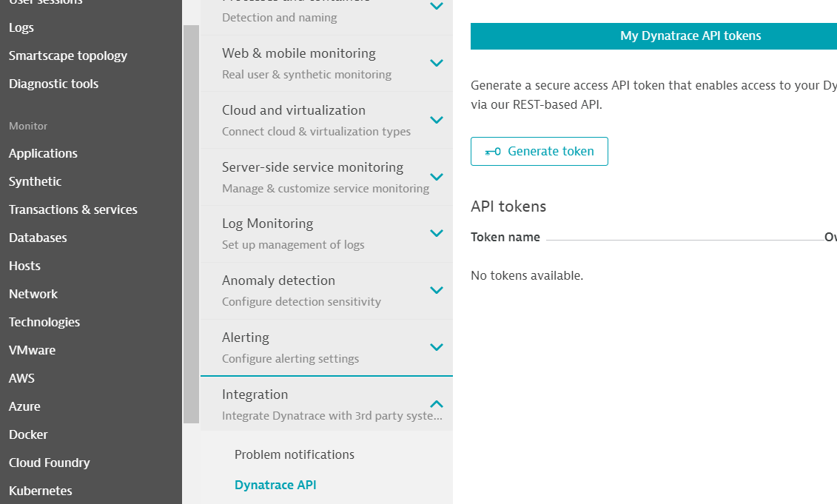
Task: Expand the Anomaly detection section
Action: (436, 290)
